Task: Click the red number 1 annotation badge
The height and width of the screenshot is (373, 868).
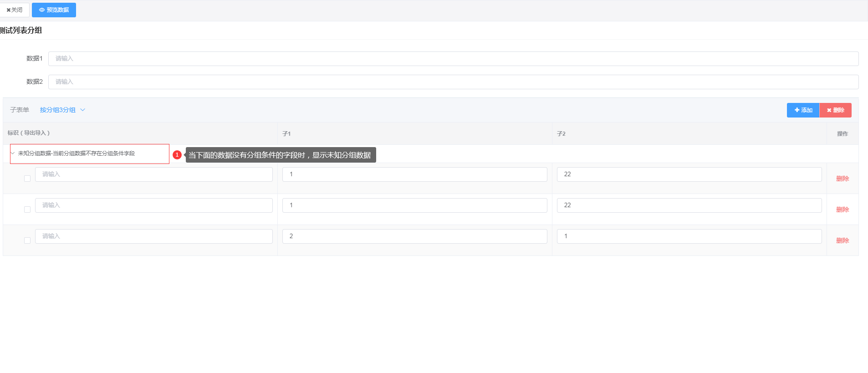Action: point(177,155)
